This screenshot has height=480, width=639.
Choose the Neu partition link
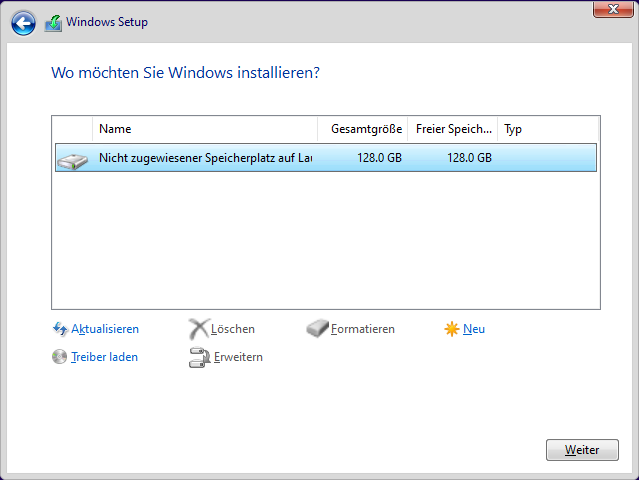474,329
